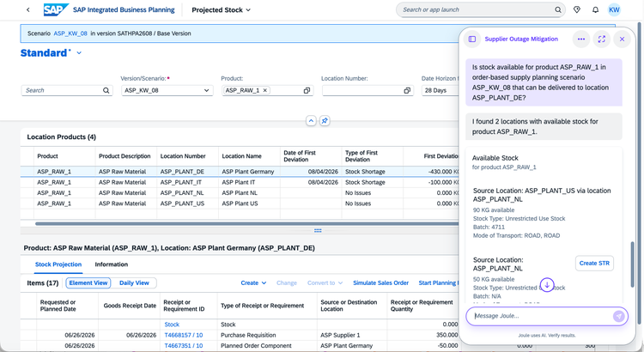
Task: Open the Date Horizon 28 Days field
Action: coord(440,90)
